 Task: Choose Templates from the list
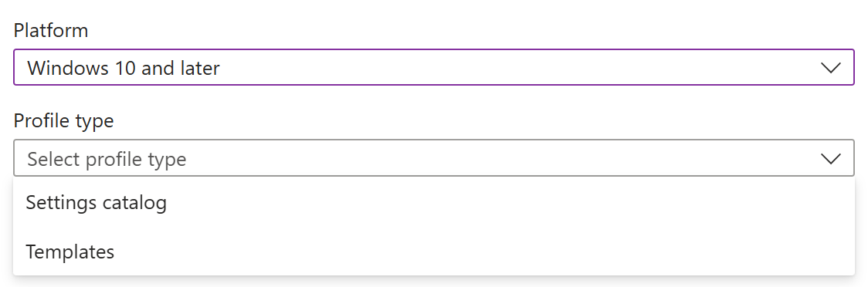(x=433, y=251)
